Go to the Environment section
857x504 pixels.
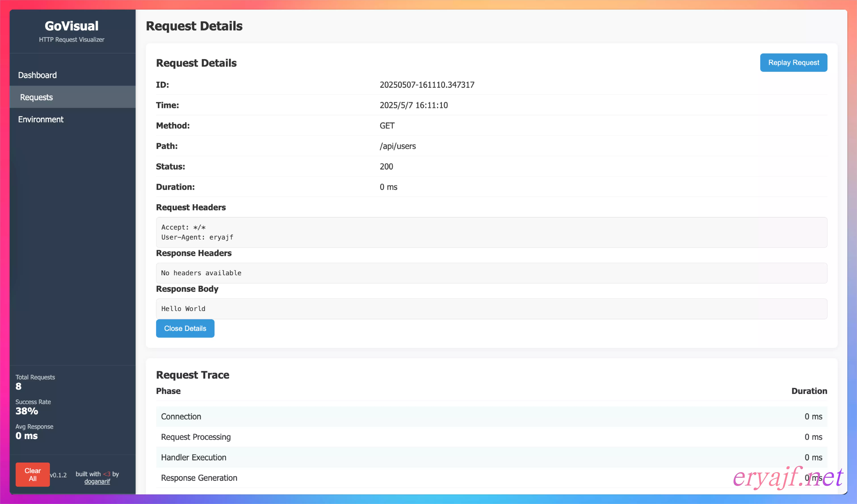(73, 119)
